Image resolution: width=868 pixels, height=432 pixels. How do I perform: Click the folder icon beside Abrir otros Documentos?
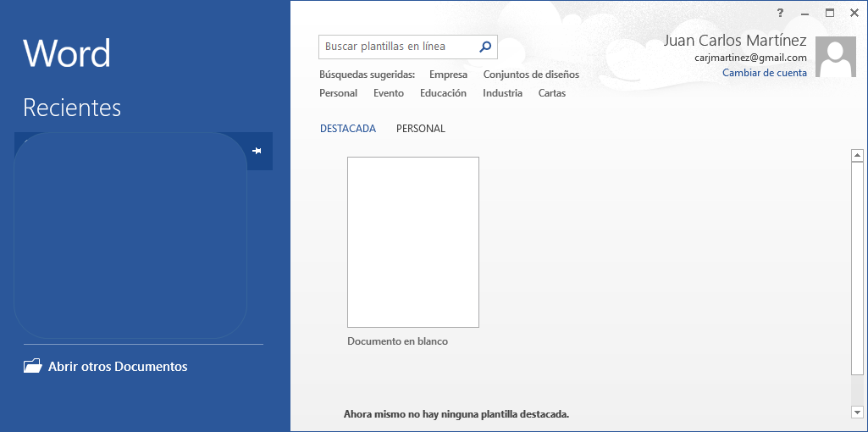(x=33, y=366)
